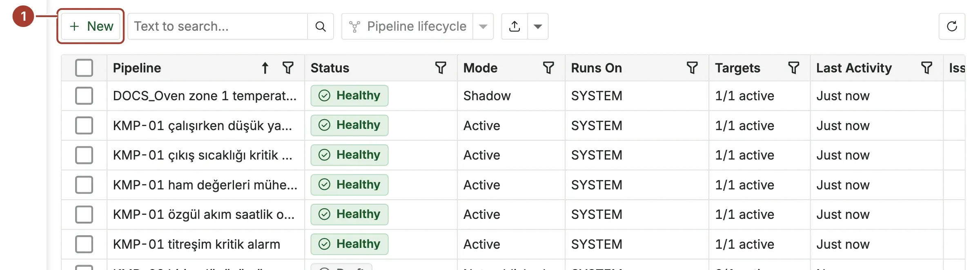This screenshot has height=270, width=980.
Task: Open the Status column filter
Action: coord(441,68)
